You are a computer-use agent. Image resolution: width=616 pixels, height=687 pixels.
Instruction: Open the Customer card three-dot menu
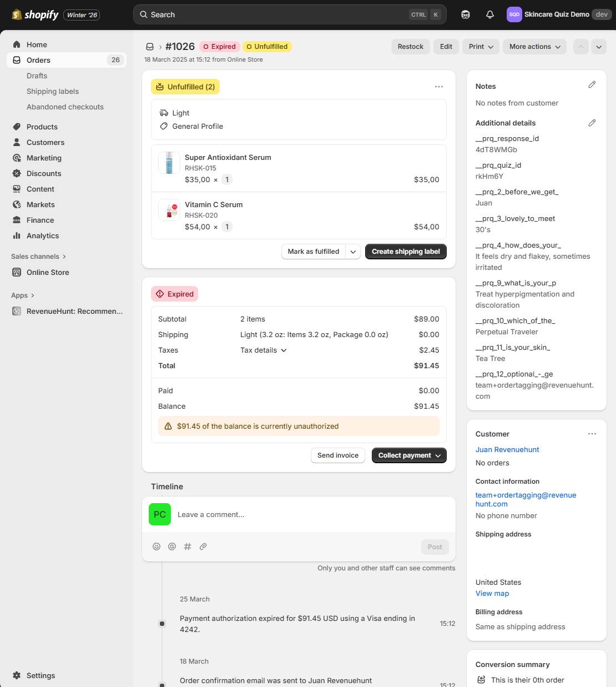592,434
